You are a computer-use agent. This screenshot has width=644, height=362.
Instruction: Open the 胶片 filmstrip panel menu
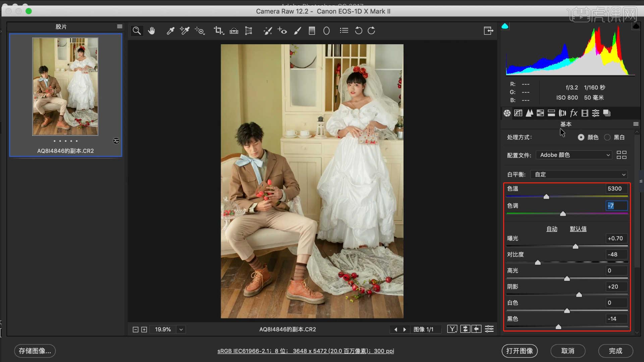[120, 26]
